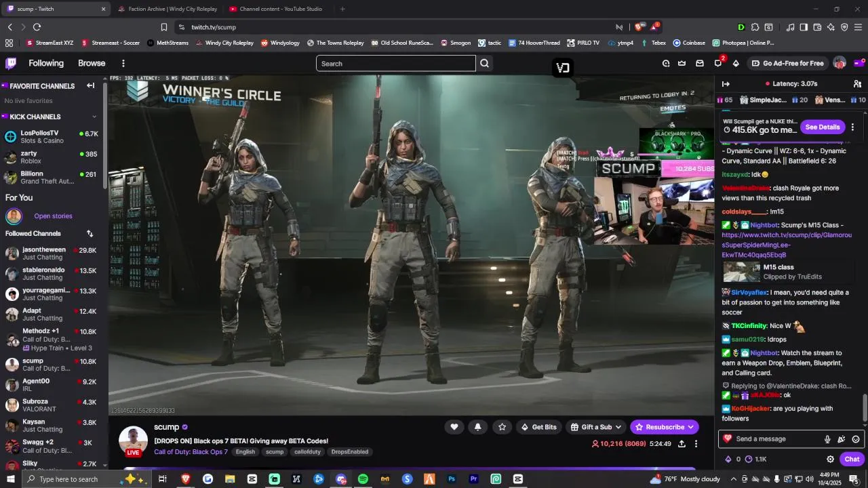
Task: Click the Twitch search field
Action: point(396,63)
